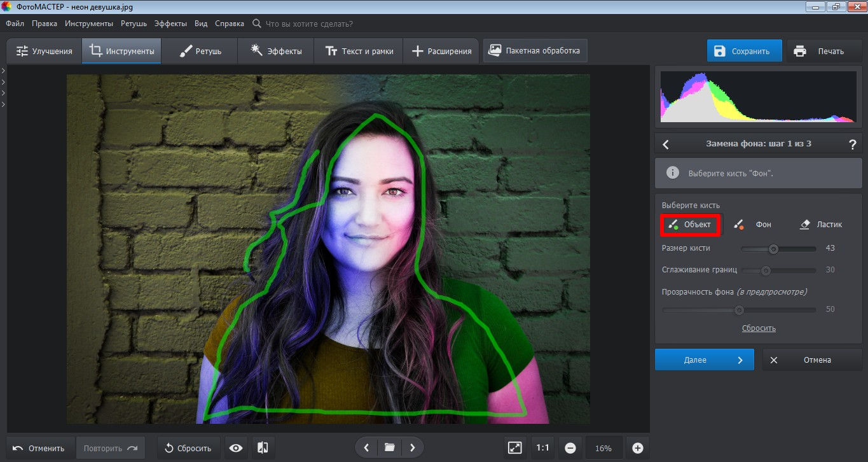Click the Размер кисти slider handle
This screenshot has height=462, width=868.
773,249
